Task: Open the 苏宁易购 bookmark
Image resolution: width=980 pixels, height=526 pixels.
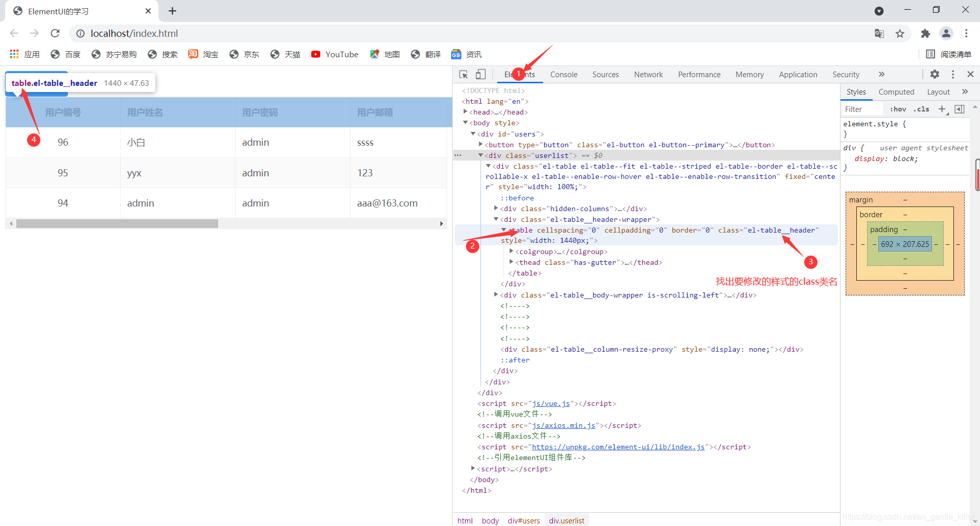Action: pos(114,54)
